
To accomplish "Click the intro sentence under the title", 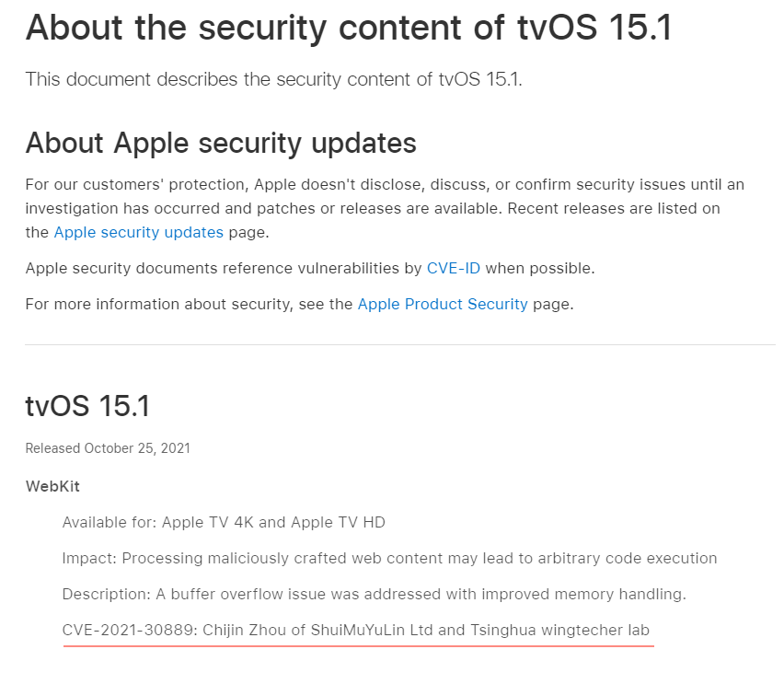I will click(273, 79).
